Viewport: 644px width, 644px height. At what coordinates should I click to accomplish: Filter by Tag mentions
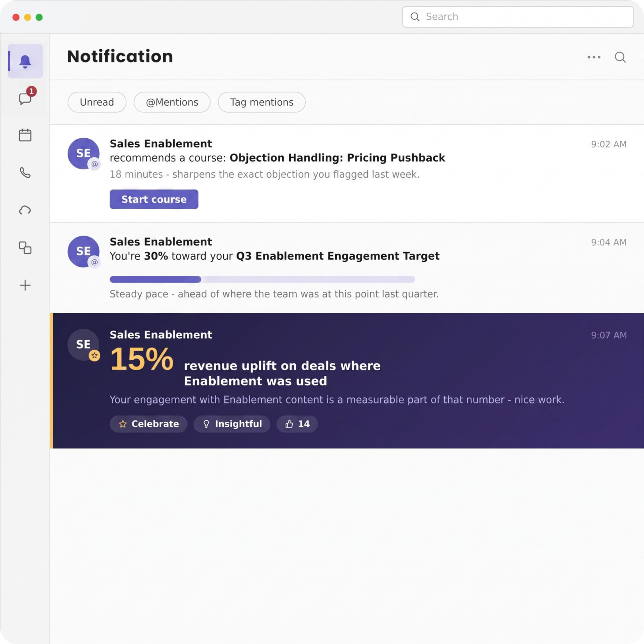pyautogui.click(x=262, y=102)
